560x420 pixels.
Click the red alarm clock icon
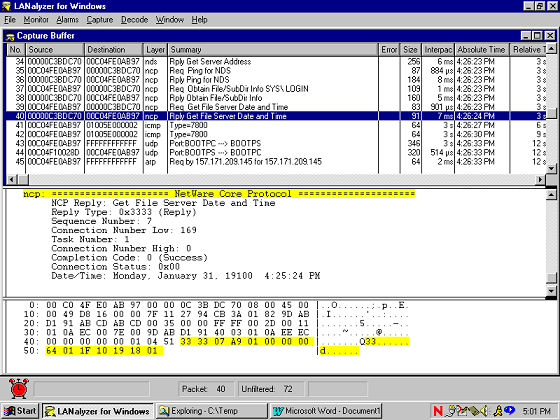point(19,389)
